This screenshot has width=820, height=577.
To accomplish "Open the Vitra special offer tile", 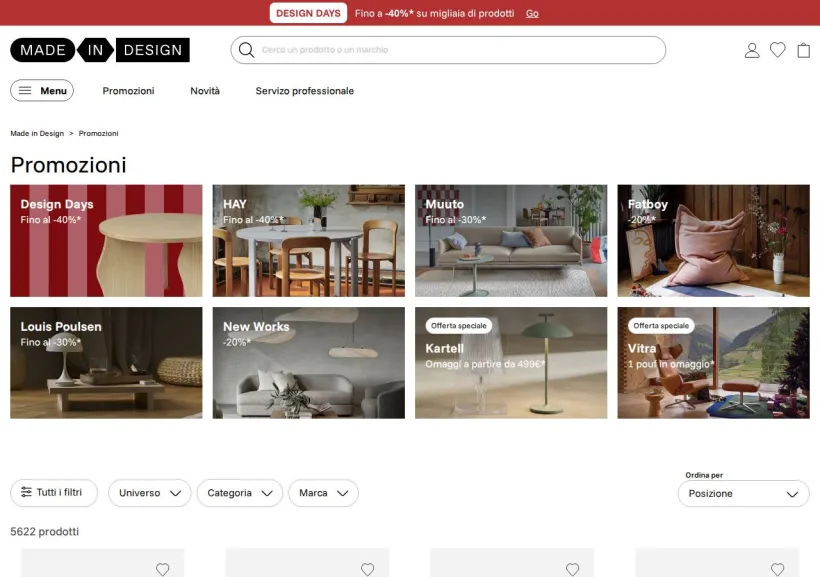I will point(713,363).
